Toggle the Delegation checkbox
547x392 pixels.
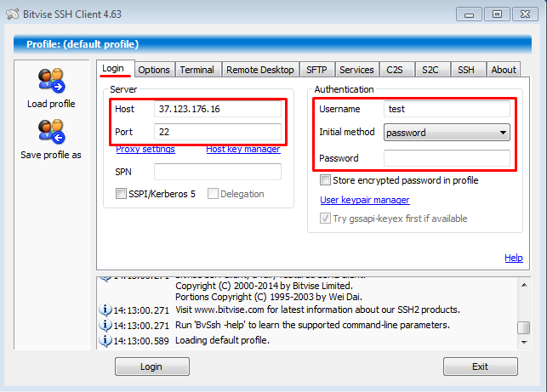213,194
